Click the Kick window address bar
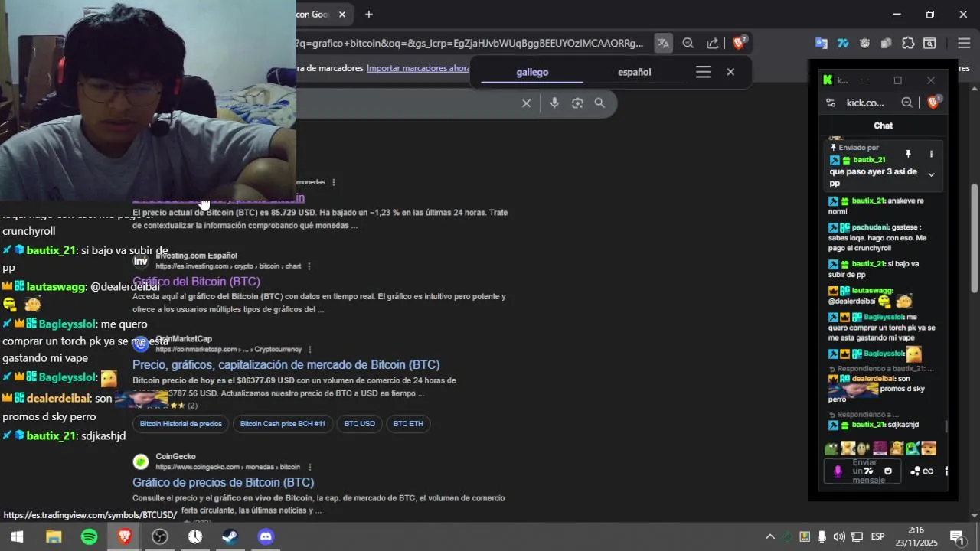 click(x=865, y=103)
